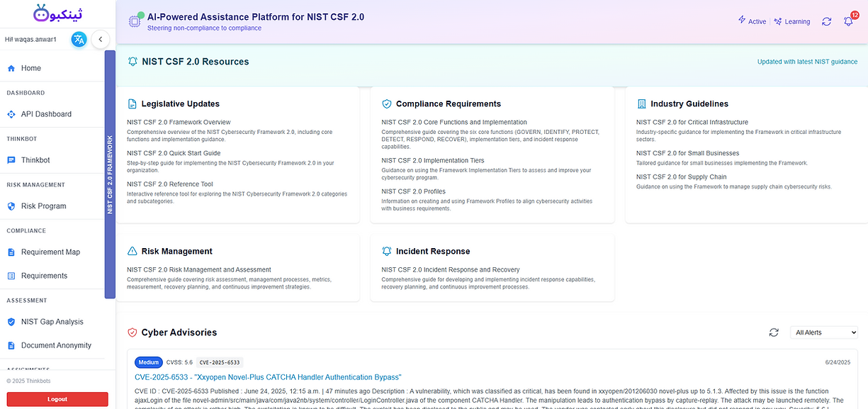The height and width of the screenshot is (409, 868).
Task: Open NIST CSF 2.0 for Supply Chain
Action: click(x=682, y=177)
